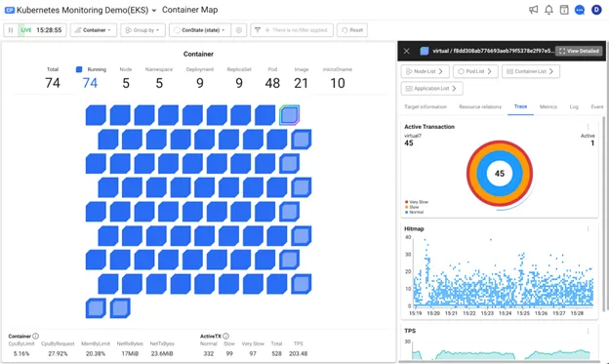The width and height of the screenshot is (609, 364).
Task: Click the active transaction donut chart center 45
Action: (x=500, y=174)
